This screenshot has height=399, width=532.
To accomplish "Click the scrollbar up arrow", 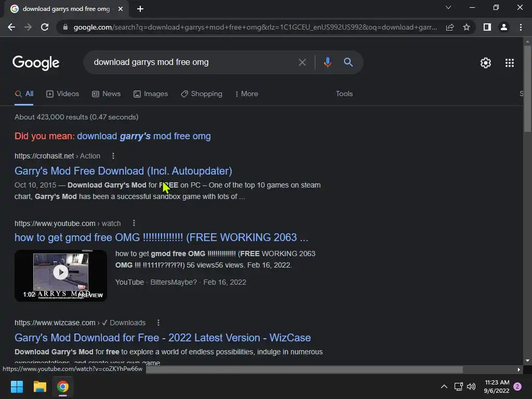I will [x=527, y=42].
